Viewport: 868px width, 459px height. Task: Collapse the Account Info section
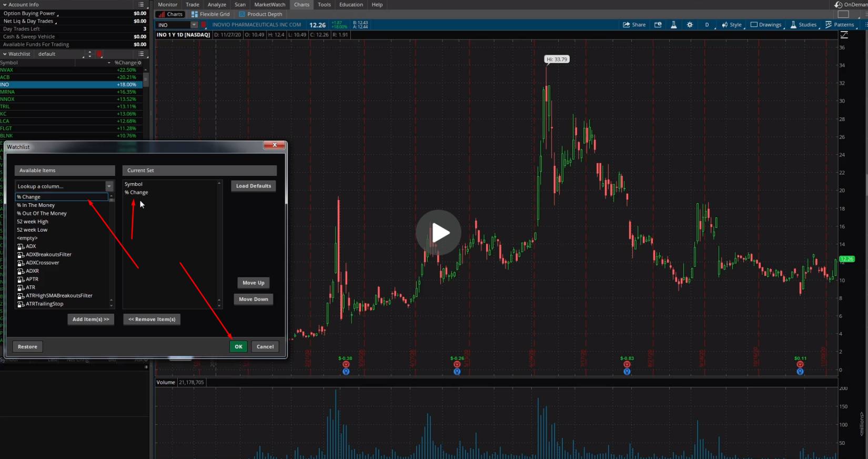5,5
